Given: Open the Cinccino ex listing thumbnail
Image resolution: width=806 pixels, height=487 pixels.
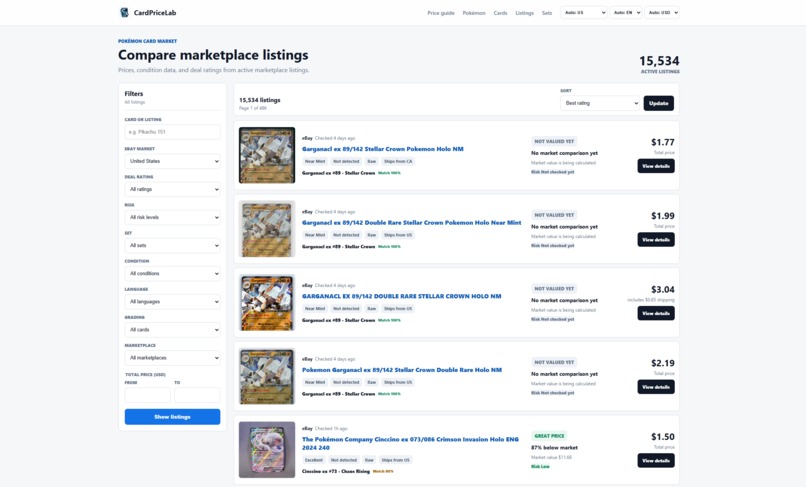Looking at the screenshot, I should tap(267, 449).
